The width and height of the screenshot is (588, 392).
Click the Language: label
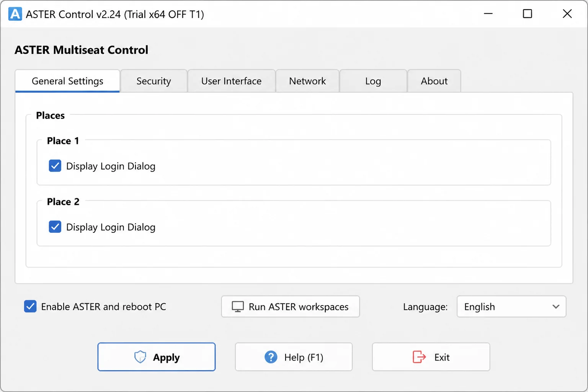coord(425,307)
